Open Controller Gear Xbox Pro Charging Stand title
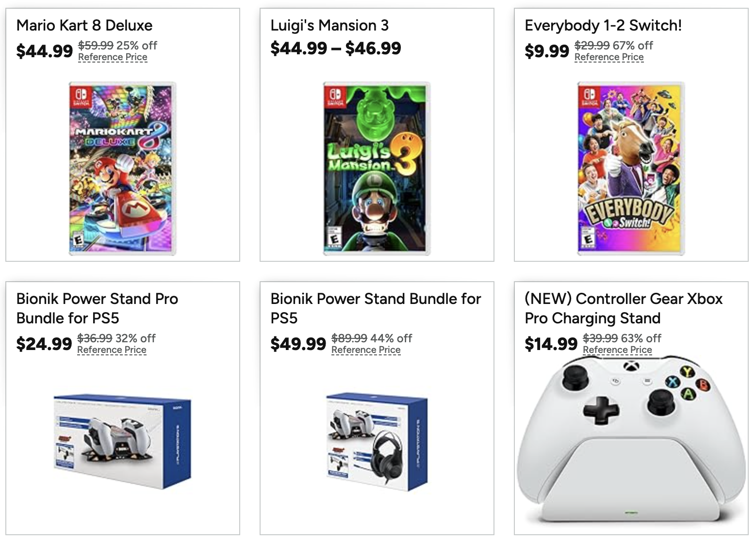 point(624,308)
